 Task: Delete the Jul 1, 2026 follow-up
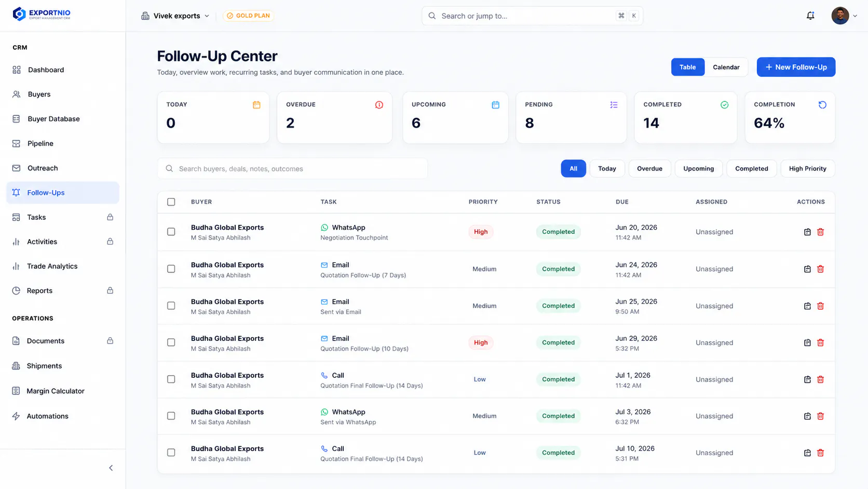coord(820,379)
